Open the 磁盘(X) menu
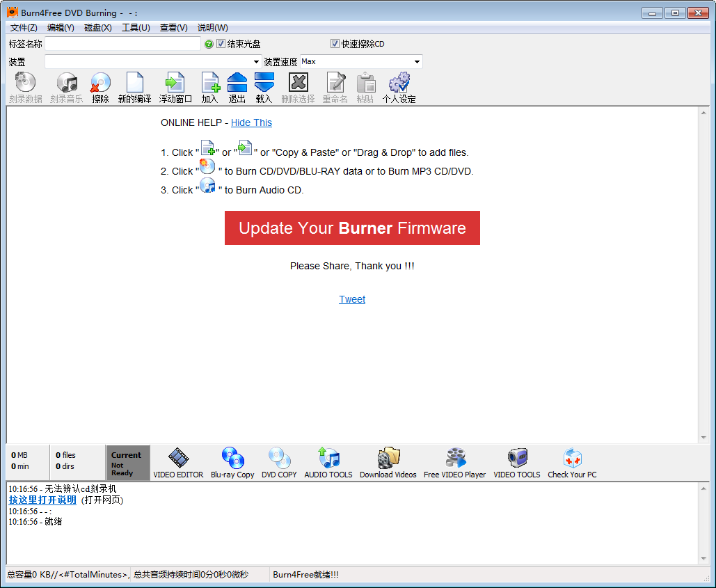716x588 pixels. click(x=97, y=27)
